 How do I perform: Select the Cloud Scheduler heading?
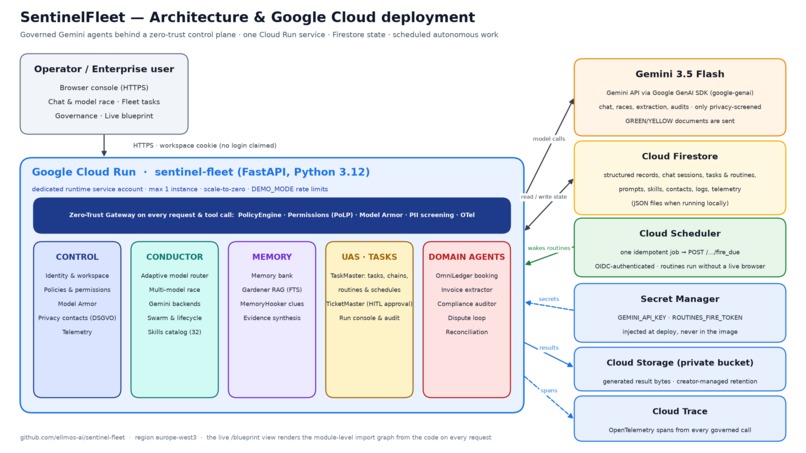[680, 233]
